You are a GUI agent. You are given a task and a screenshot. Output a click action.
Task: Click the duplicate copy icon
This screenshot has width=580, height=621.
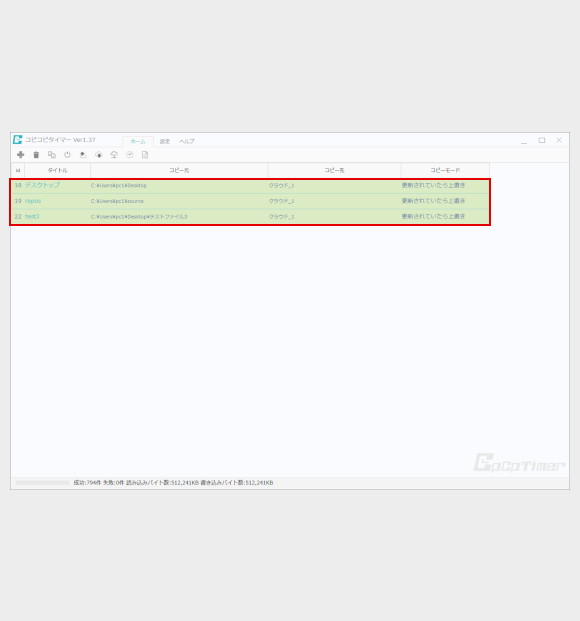pyautogui.click(x=52, y=155)
